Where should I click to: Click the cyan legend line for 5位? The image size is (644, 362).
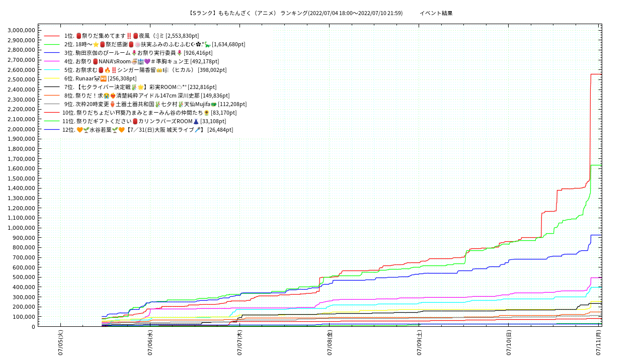point(52,70)
